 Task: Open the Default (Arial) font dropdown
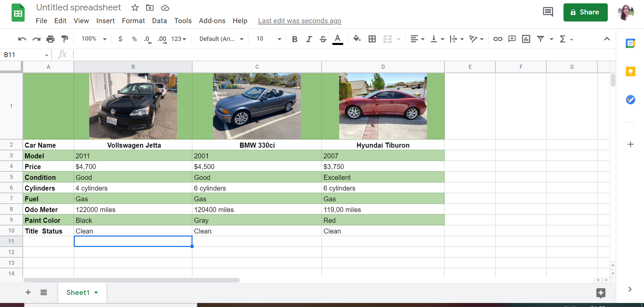point(221,39)
